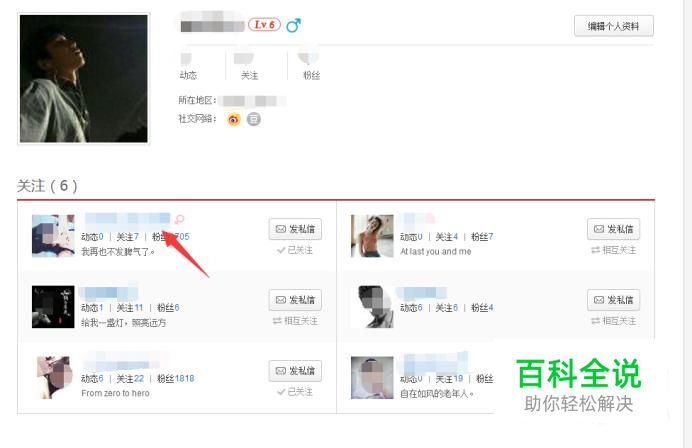Image resolution: width=692 pixels, height=448 pixels.
Task: Click the large profile avatar photo
Action: [84, 79]
